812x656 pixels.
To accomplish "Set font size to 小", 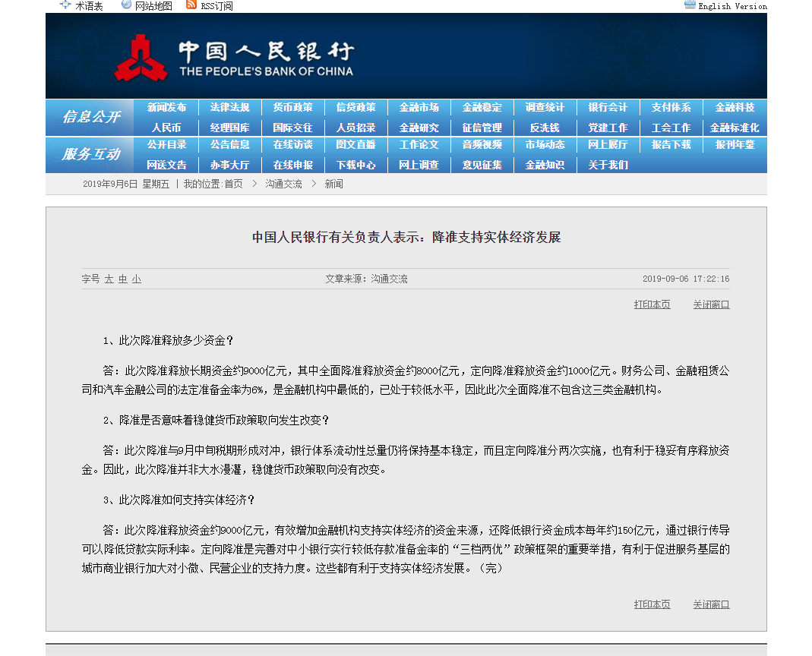I will 137,279.
